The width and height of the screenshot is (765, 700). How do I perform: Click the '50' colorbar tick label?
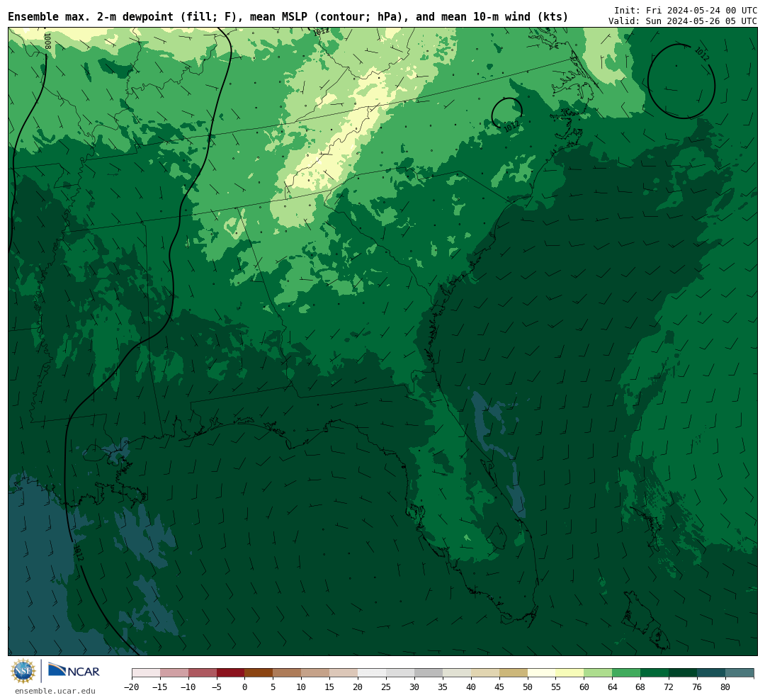528,687
